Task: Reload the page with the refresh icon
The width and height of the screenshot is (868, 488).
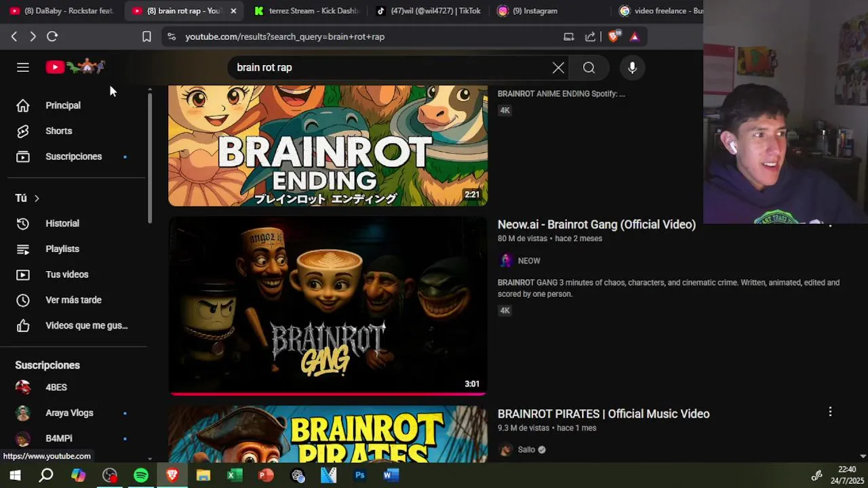Action: [x=52, y=37]
